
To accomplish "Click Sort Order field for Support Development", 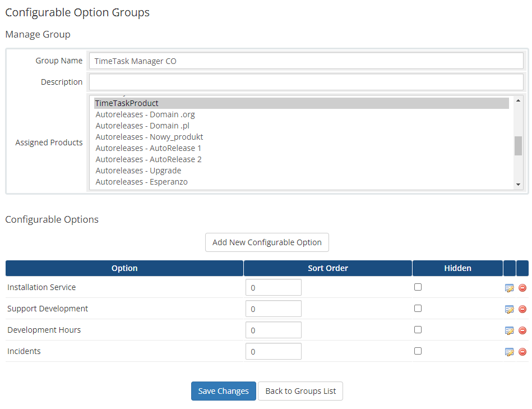I will [274, 309].
